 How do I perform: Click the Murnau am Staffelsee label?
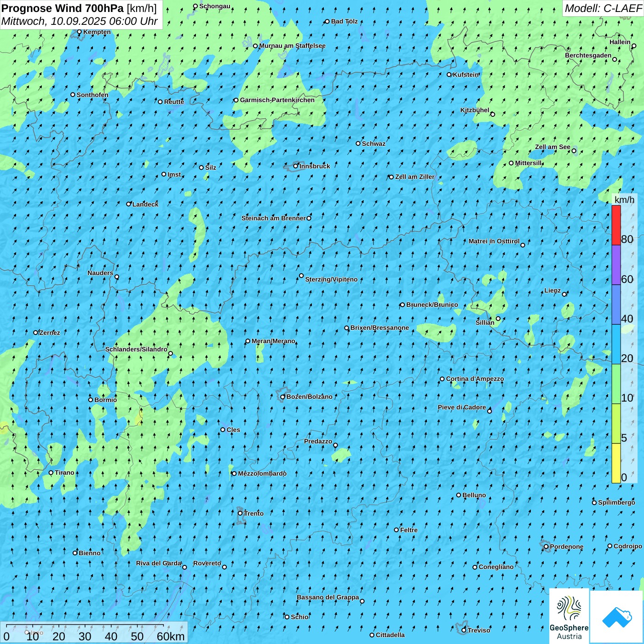[292, 46]
